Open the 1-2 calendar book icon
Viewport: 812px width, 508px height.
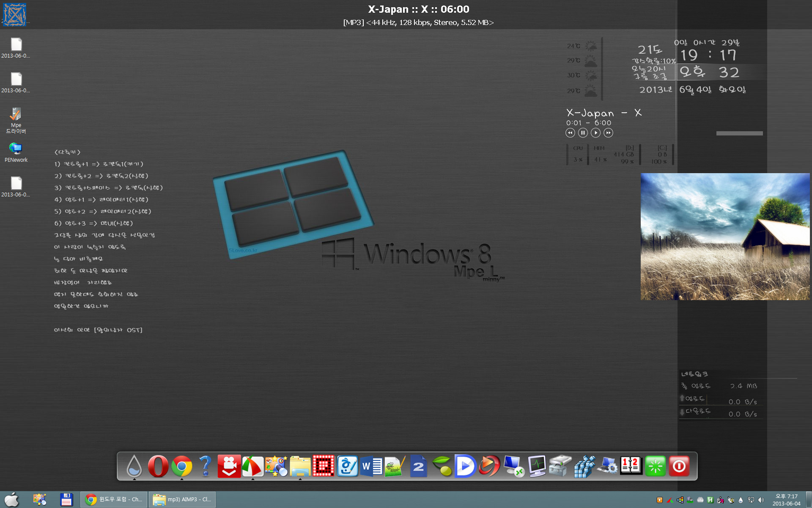pos(631,466)
